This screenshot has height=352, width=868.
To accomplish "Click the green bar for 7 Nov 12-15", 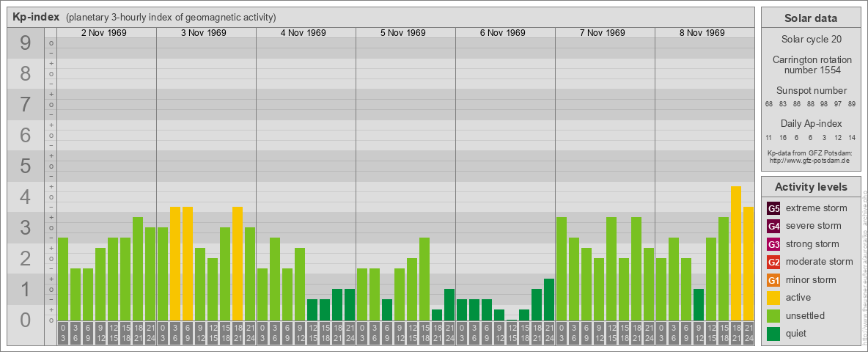I will (x=611, y=269).
